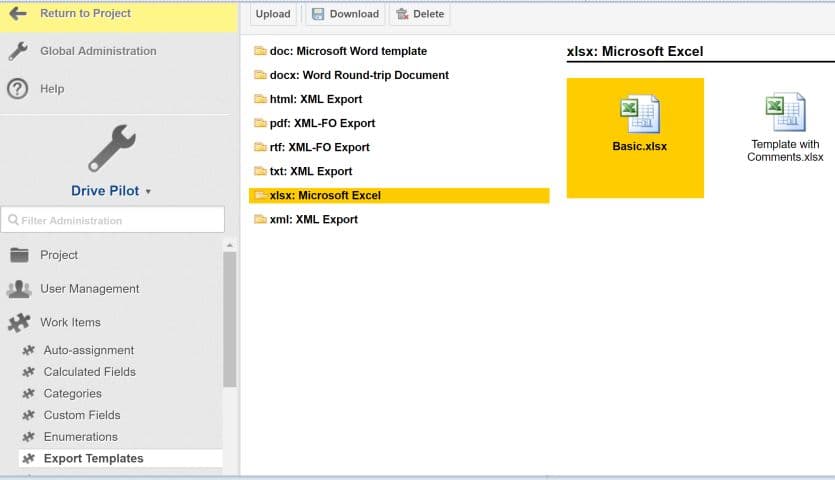Click the Download button
The width and height of the screenshot is (835, 480).
point(345,14)
